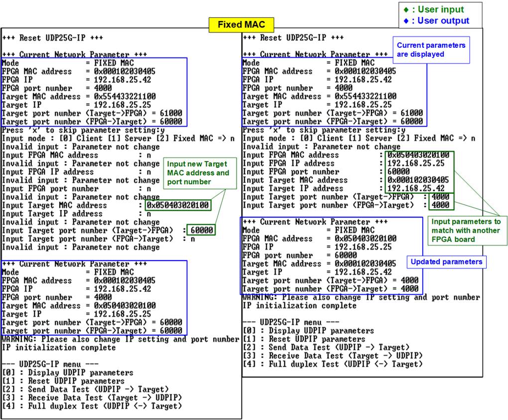This screenshot has height=420, width=508.
Task: Click "FPGA IP = 192.168.25.42" in right console
Action: 317,80
